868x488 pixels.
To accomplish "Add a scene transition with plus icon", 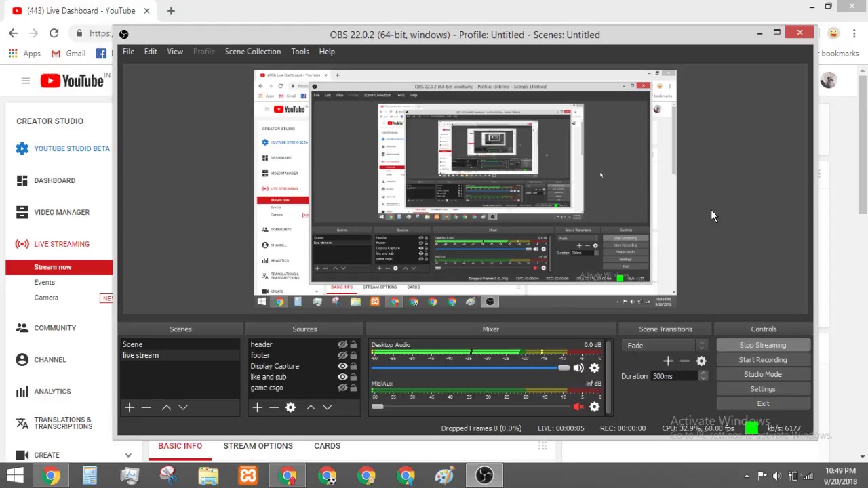I will (x=668, y=361).
